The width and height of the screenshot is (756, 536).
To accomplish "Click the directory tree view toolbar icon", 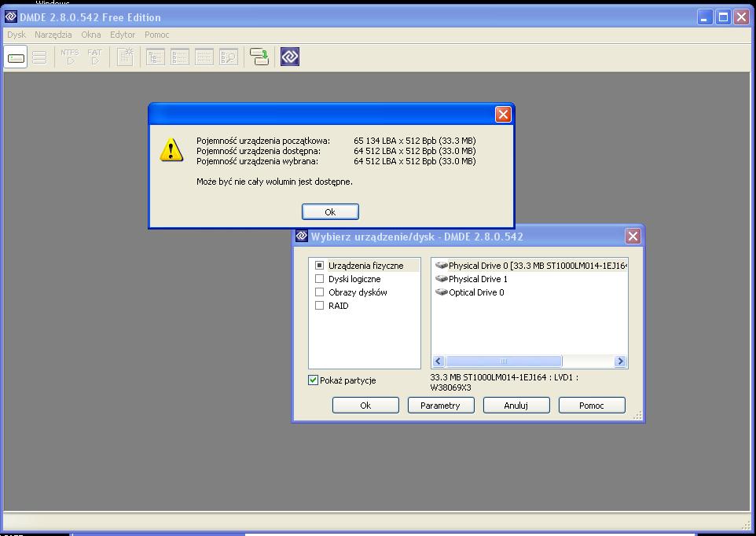I will 156,57.
